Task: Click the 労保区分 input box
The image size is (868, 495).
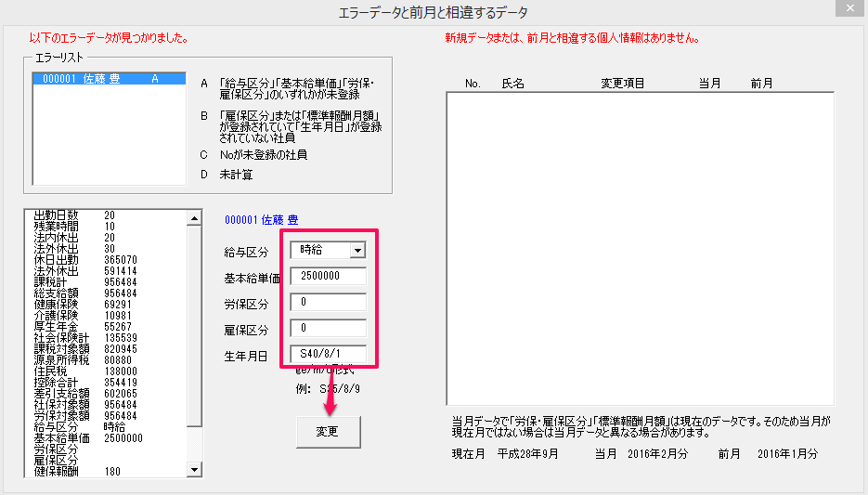Action: click(x=328, y=302)
